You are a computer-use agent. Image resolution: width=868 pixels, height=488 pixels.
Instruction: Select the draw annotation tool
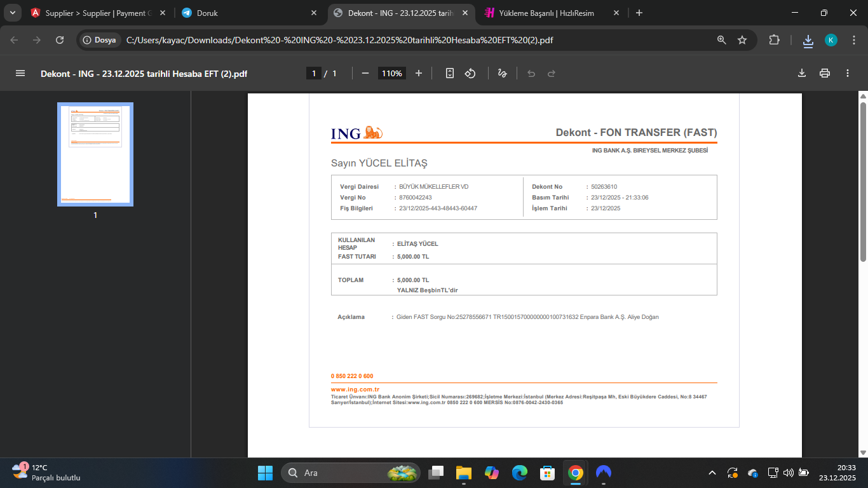[502, 73]
